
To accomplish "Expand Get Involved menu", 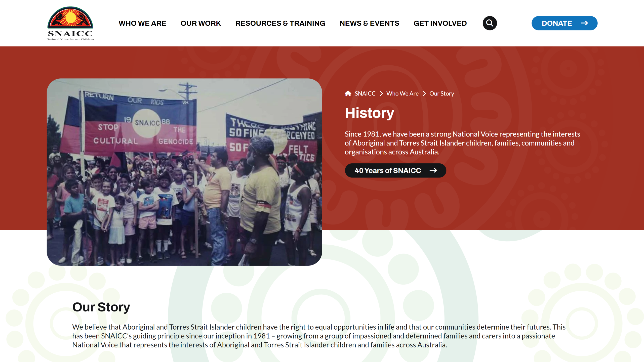I will (x=440, y=23).
